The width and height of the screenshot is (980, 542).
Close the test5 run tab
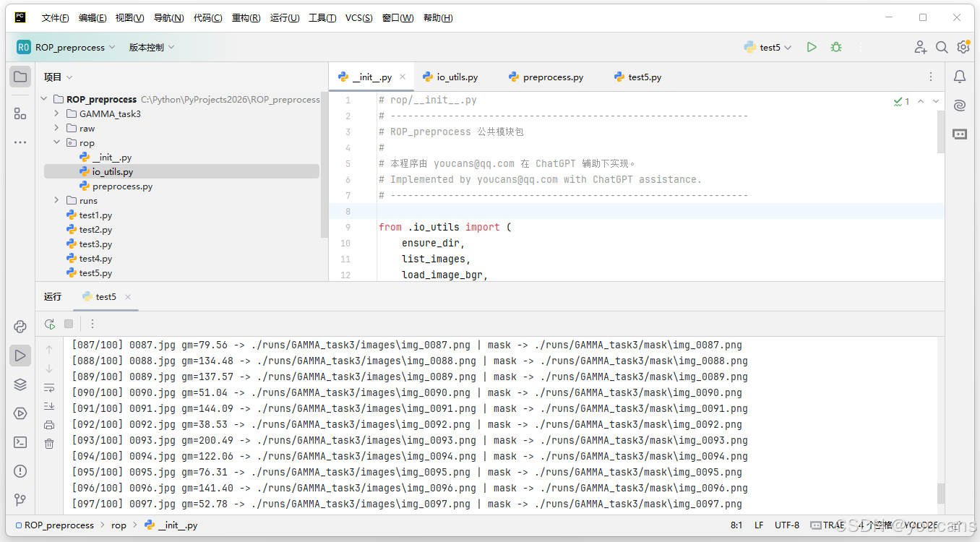click(128, 296)
